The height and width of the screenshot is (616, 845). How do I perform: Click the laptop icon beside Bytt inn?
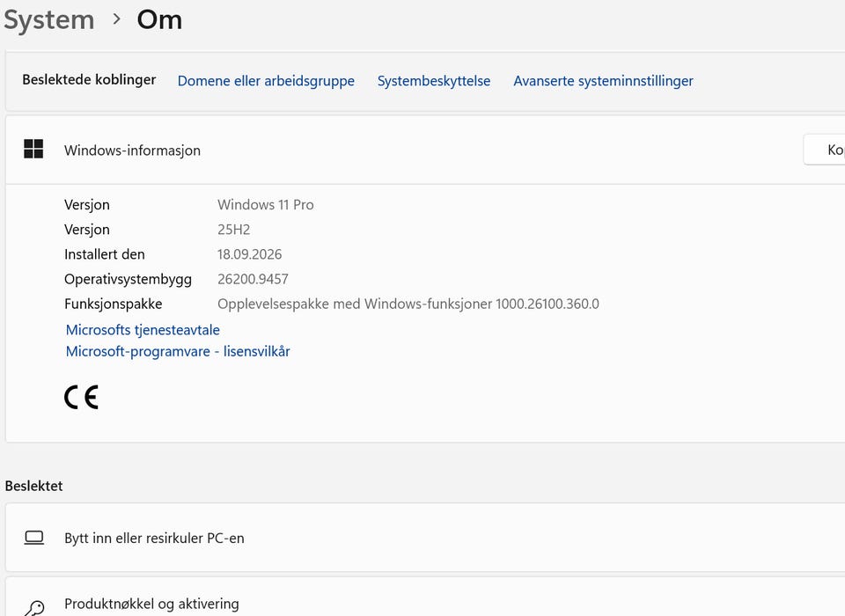coord(34,538)
